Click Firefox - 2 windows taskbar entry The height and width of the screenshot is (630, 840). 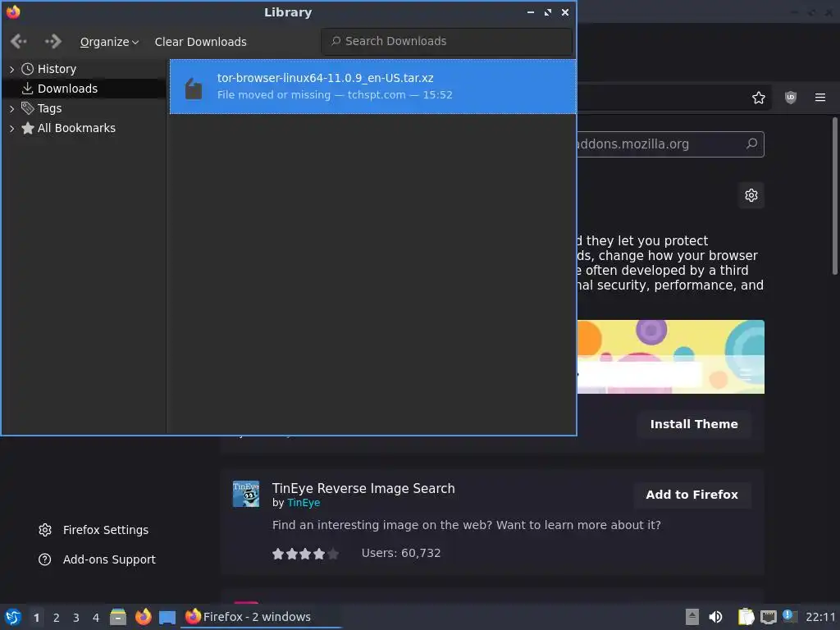click(x=261, y=617)
